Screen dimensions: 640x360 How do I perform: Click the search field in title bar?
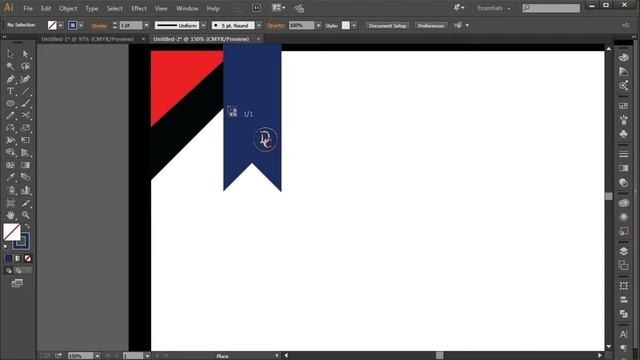pyautogui.click(x=551, y=8)
